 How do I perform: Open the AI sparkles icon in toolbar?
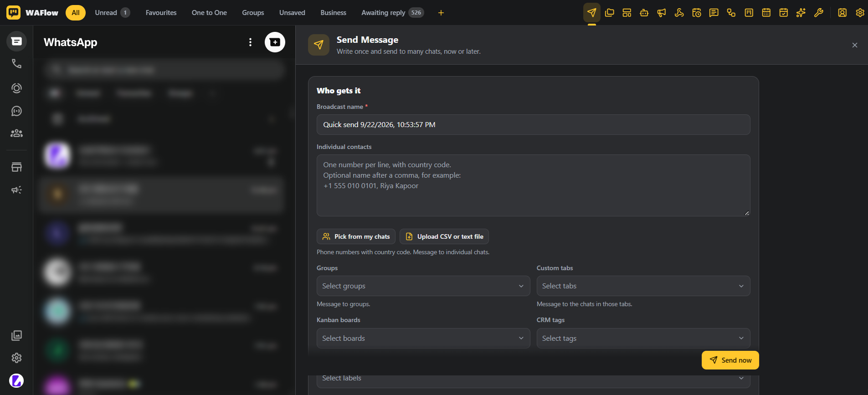pos(801,13)
